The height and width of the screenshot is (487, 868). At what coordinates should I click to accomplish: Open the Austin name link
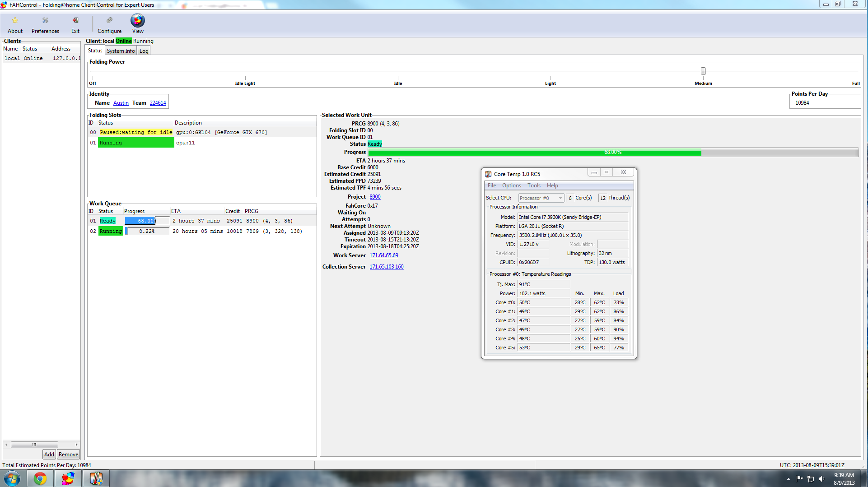click(x=121, y=103)
